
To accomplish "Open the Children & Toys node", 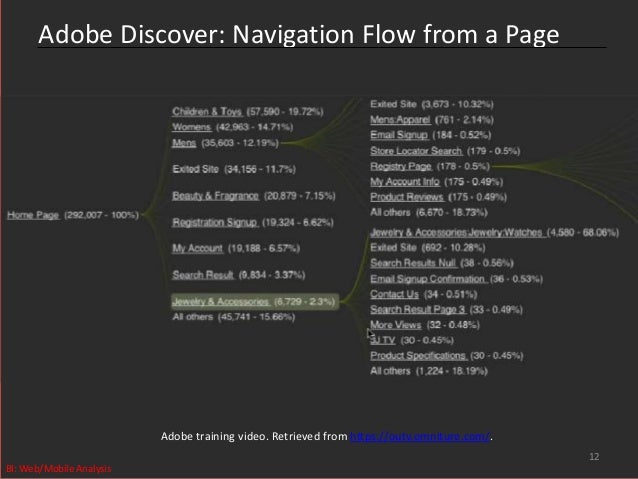I will coord(207,112).
